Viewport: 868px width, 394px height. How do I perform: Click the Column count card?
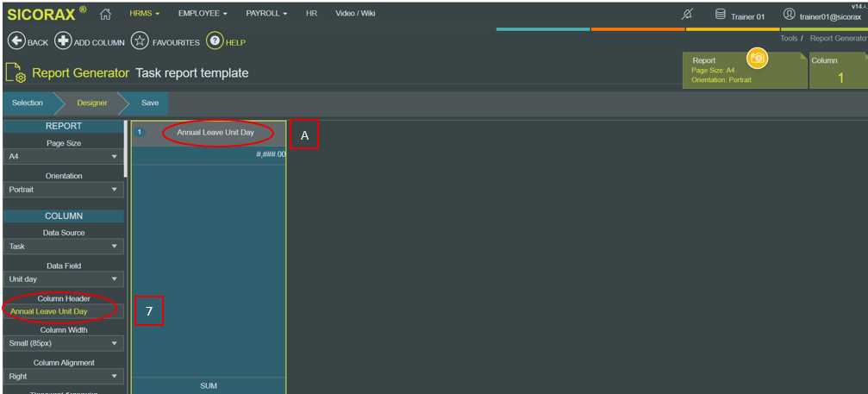click(x=838, y=71)
